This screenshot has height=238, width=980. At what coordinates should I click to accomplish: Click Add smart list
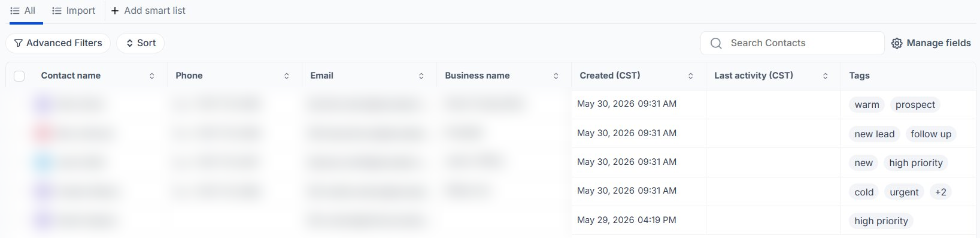tap(148, 11)
